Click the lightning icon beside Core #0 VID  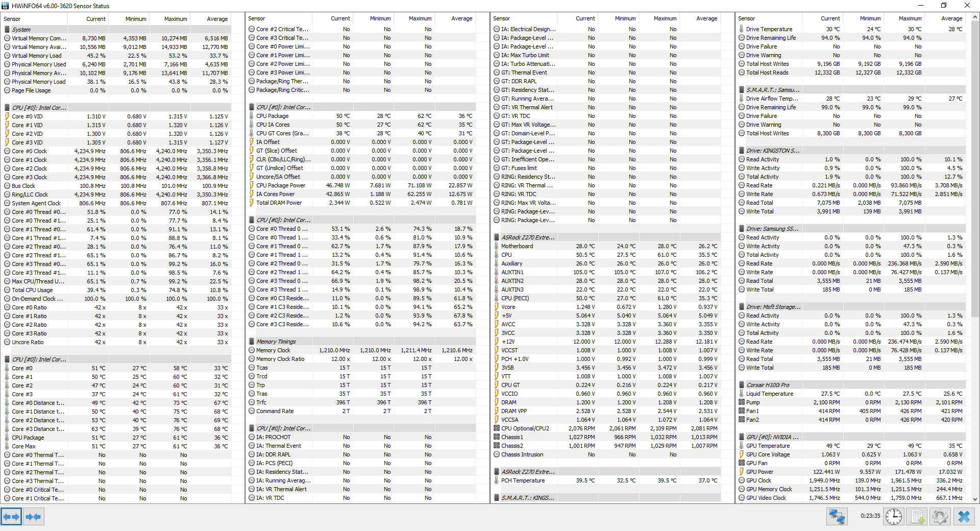[x=7, y=116]
